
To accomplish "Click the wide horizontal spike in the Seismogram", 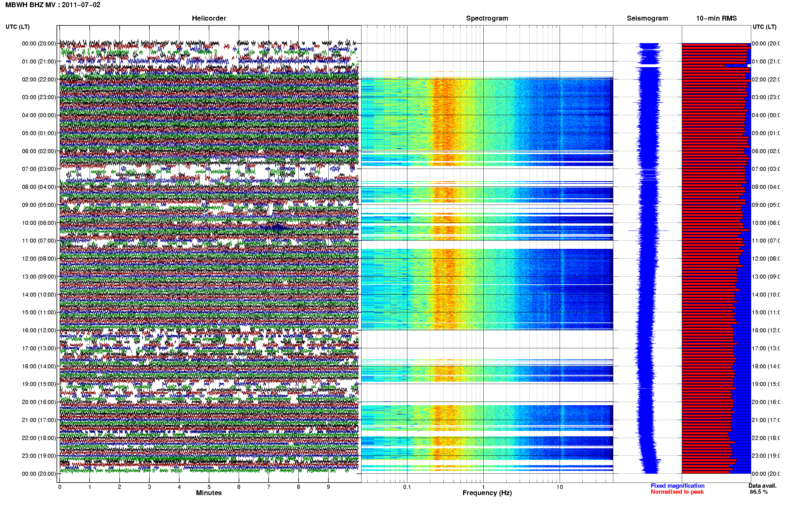I will 648,231.
